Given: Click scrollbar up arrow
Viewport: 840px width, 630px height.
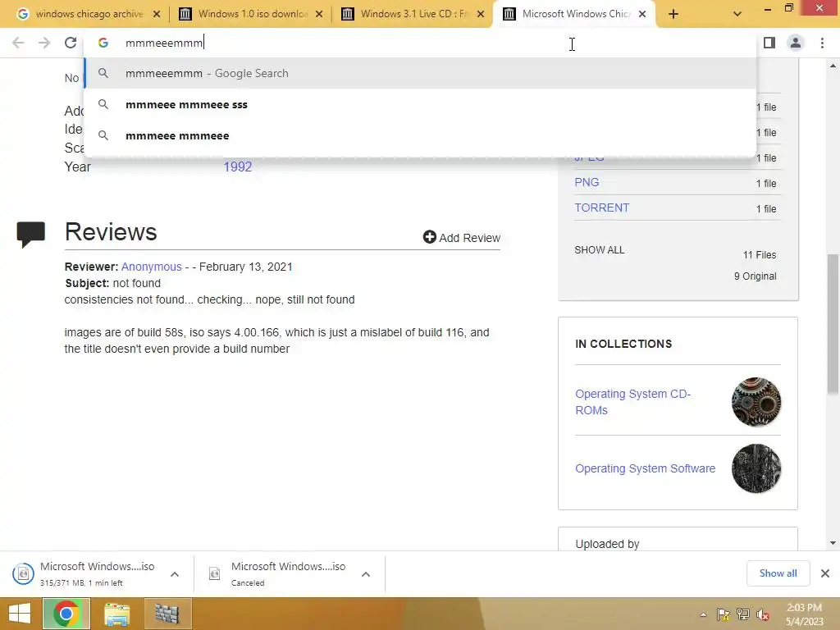Looking at the screenshot, I should (833, 66).
